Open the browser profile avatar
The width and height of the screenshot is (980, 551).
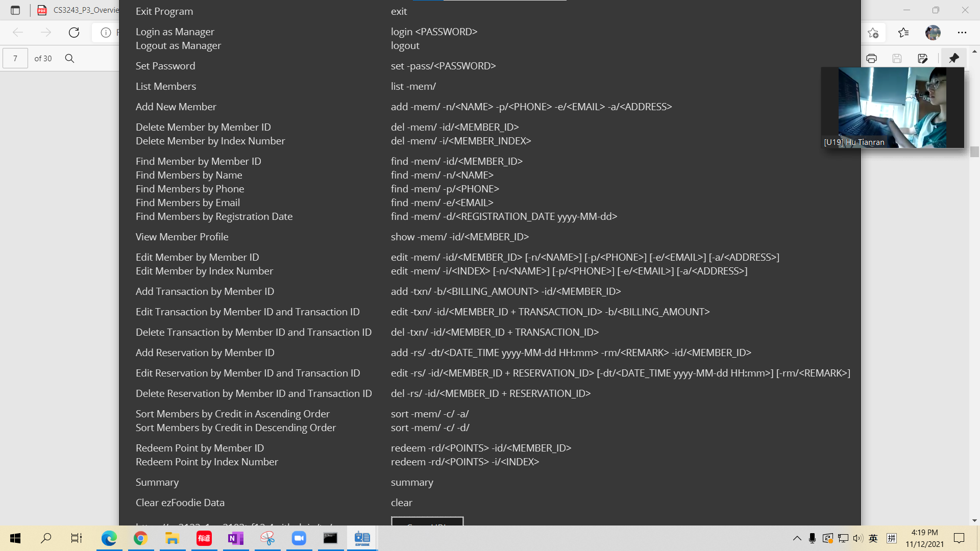[933, 33]
